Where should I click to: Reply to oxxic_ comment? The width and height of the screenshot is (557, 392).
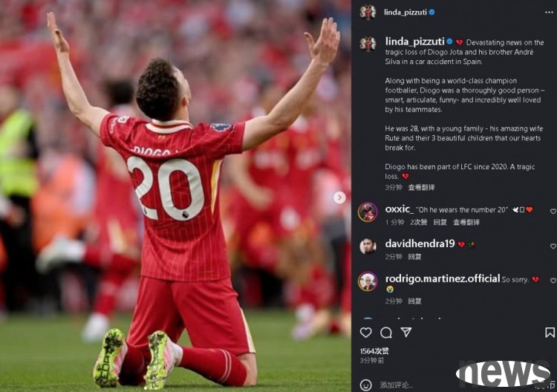(440, 222)
